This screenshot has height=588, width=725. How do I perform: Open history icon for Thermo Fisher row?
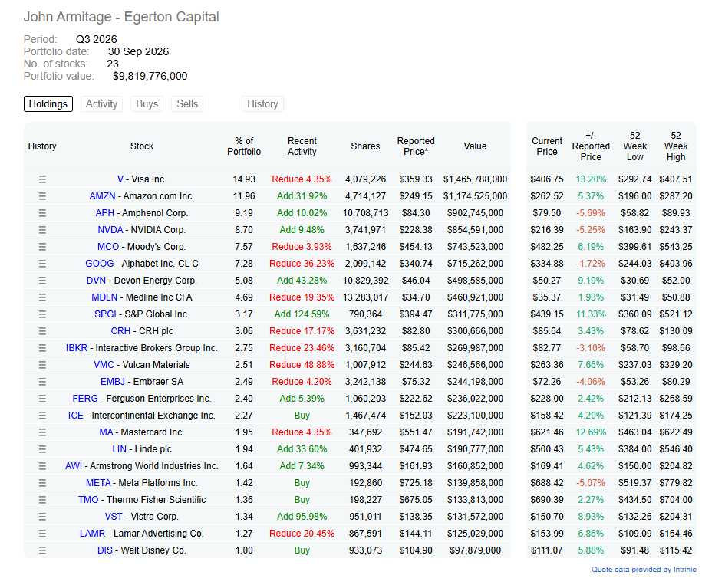pyautogui.click(x=42, y=500)
